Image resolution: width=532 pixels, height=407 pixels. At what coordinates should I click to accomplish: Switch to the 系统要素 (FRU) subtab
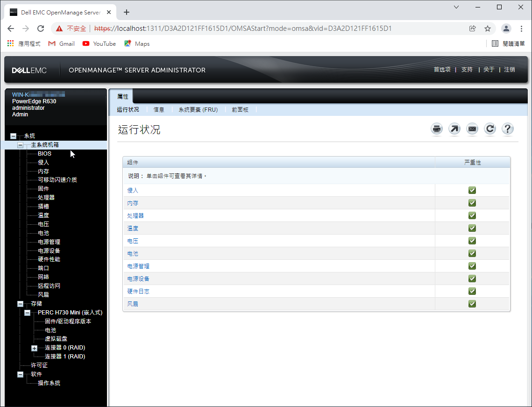(x=198, y=110)
